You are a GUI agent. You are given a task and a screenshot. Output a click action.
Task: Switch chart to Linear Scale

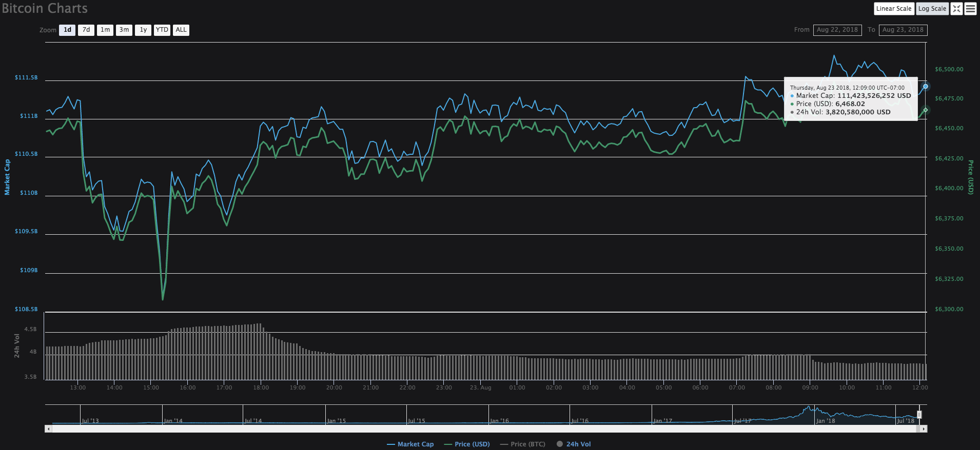tap(893, 9)
